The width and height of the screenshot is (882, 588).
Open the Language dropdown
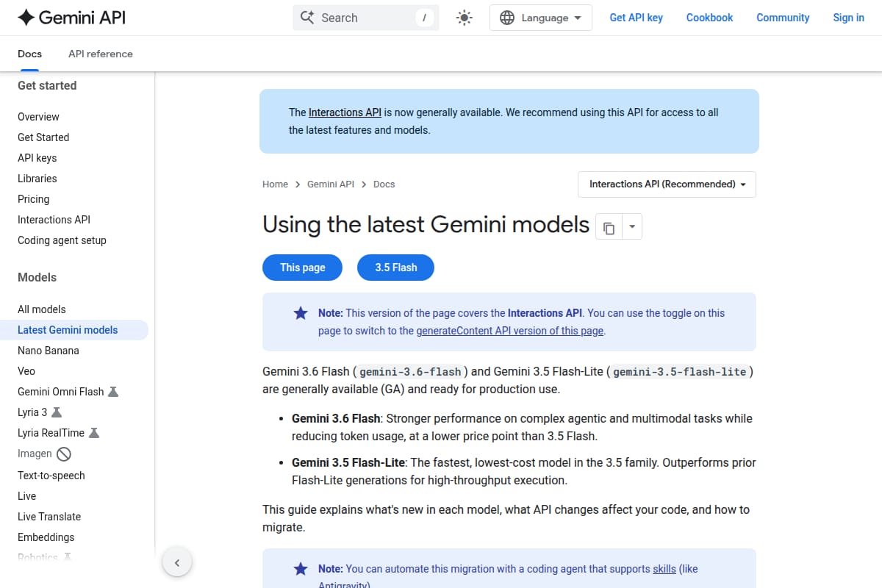coord(541,18)
